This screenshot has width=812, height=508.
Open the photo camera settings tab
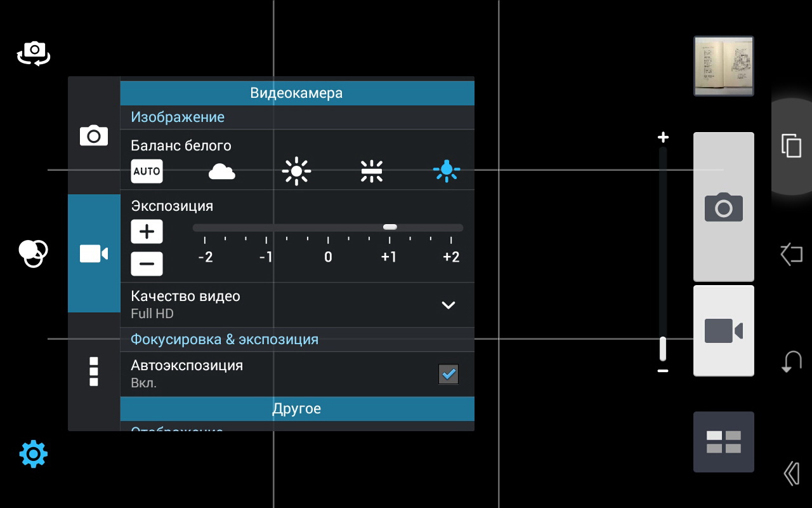pyautogui.click(x=94, y=135)
